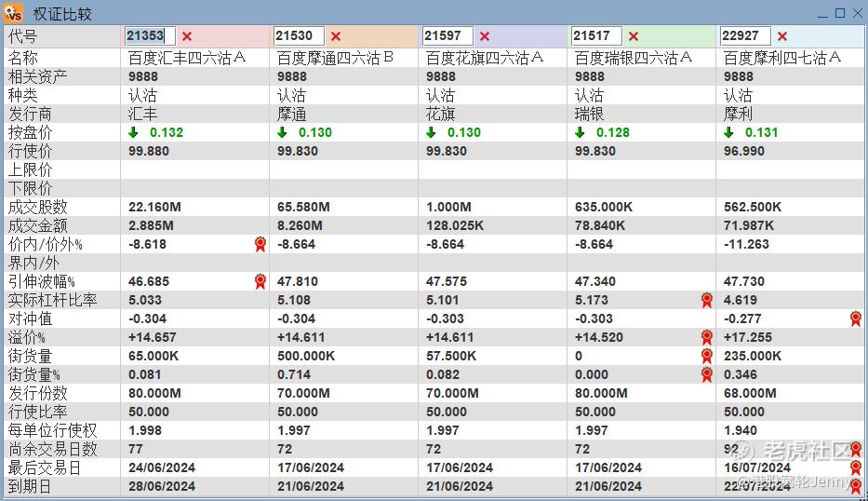
Task: Click the 最后交易日 row label
Action: 45,467
